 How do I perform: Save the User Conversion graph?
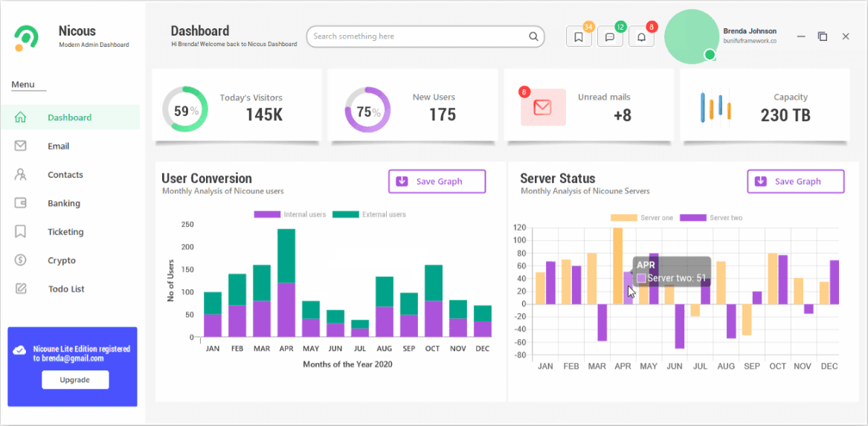[x=437, y=181]
